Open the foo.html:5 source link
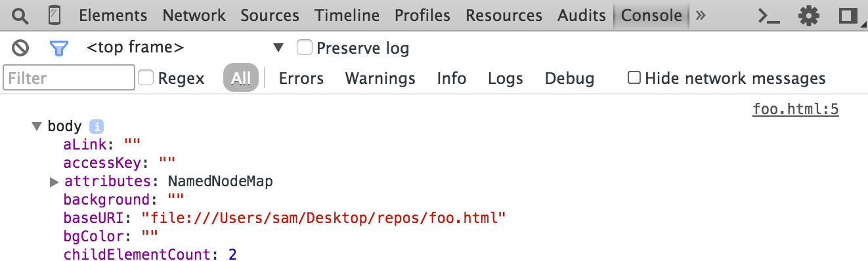 coord(796,109)
